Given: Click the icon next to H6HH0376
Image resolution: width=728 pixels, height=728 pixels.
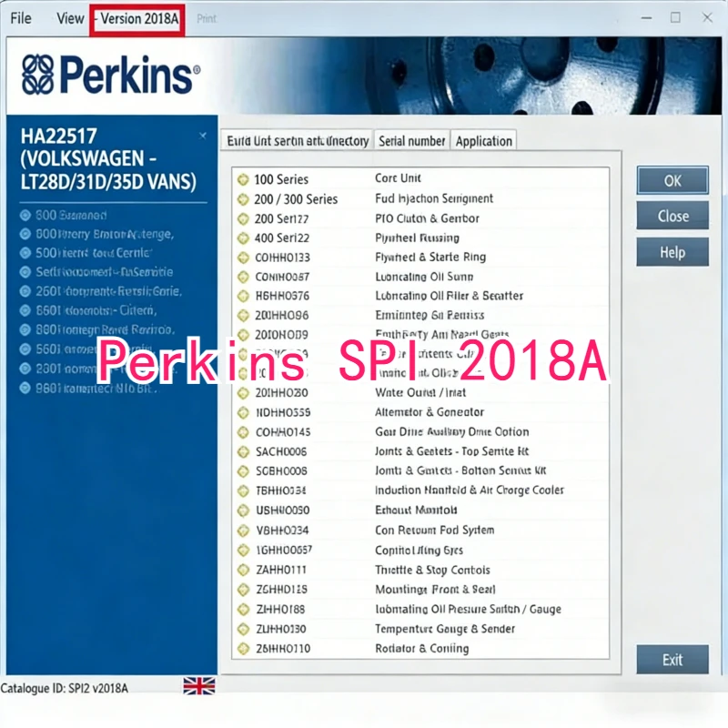Looking at the screenshot, I should coord(243,296).
